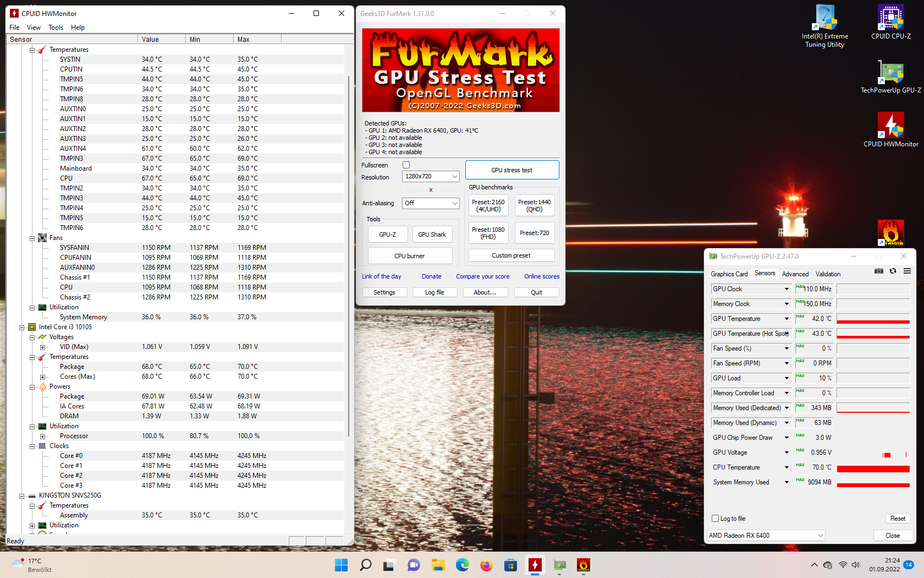Click Windows Start button on taskbar
Screen dimensions: 924x578
coord(341,565)
